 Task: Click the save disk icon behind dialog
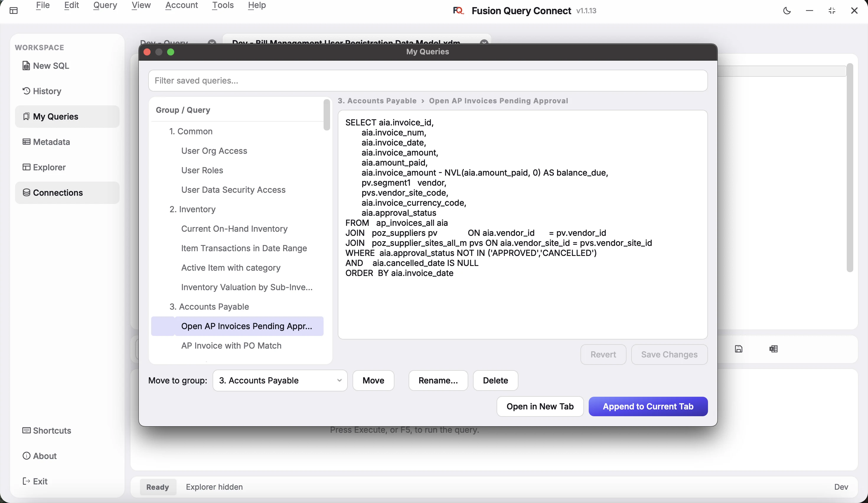click(738, 349)
